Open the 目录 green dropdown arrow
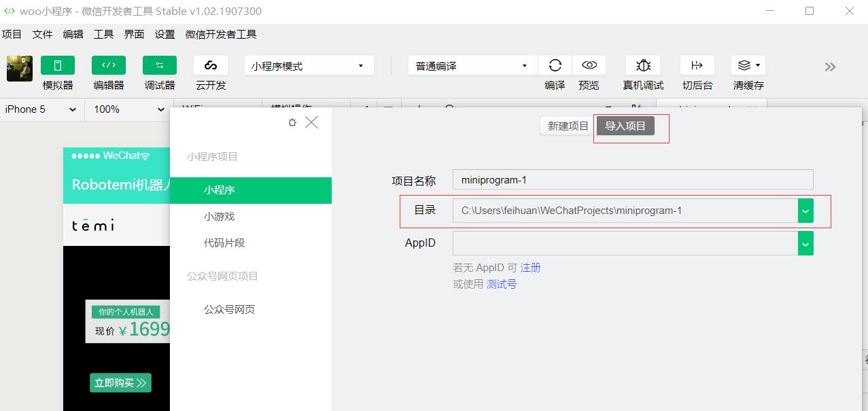This screenshot has width=868, height=411. coord(805,211)
